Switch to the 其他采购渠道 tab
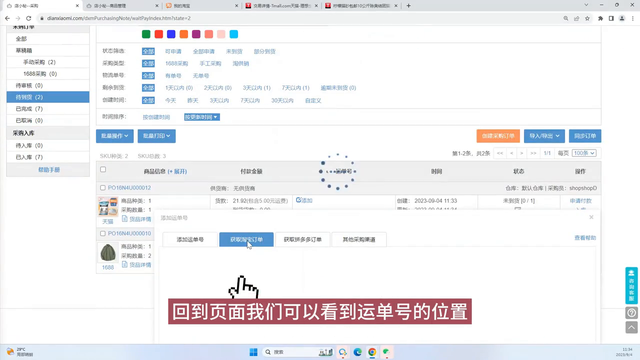640x360 pixels. click(359, 239)
